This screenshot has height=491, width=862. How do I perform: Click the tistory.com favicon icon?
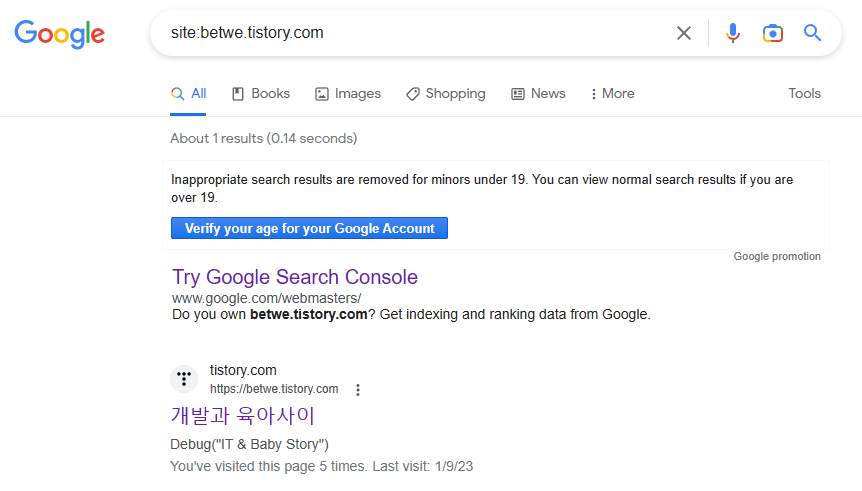pos(184,379)
